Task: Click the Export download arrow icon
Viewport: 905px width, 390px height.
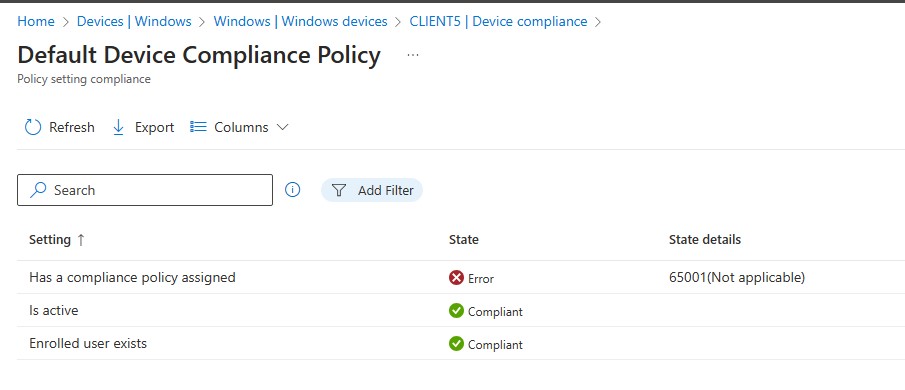Action: [x=118, y=127]
